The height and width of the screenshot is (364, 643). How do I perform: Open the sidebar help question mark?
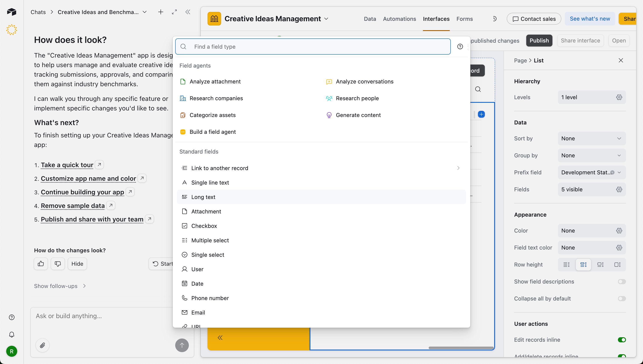[11, 317]
